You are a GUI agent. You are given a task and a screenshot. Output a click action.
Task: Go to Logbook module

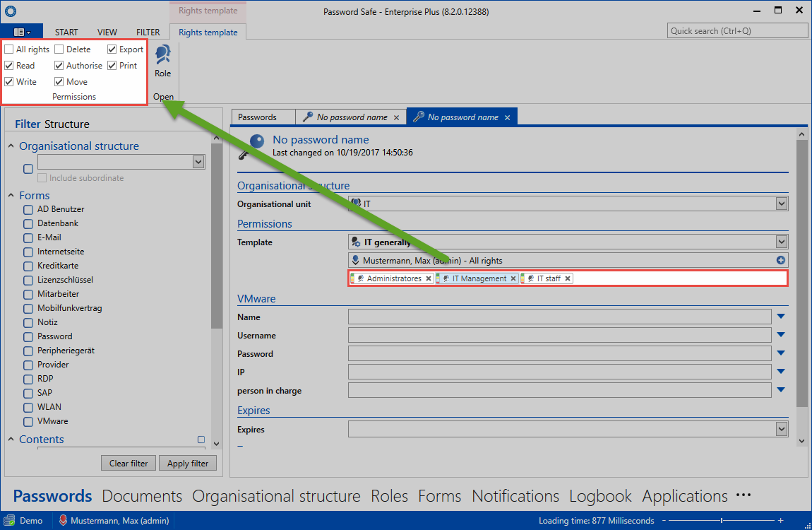tap(600, 496)
